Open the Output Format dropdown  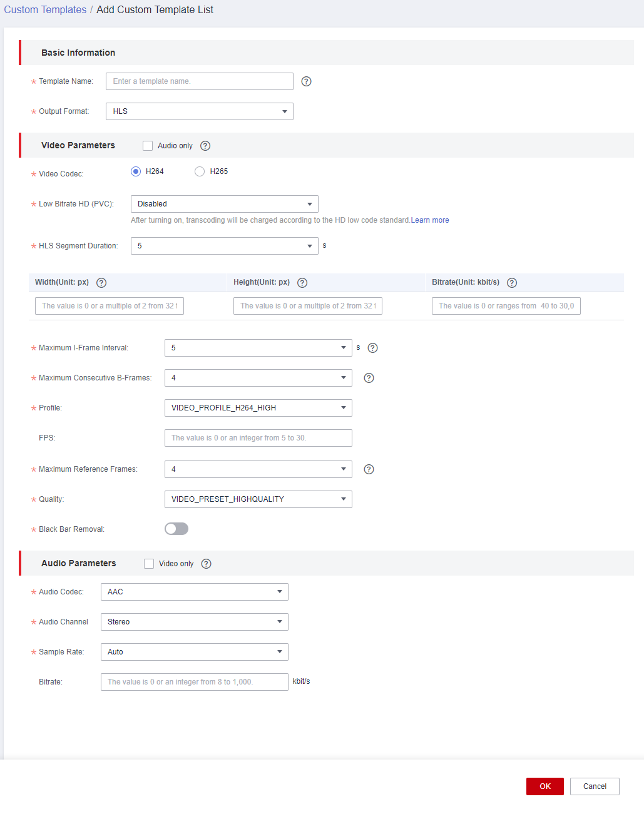coord(200,111)
